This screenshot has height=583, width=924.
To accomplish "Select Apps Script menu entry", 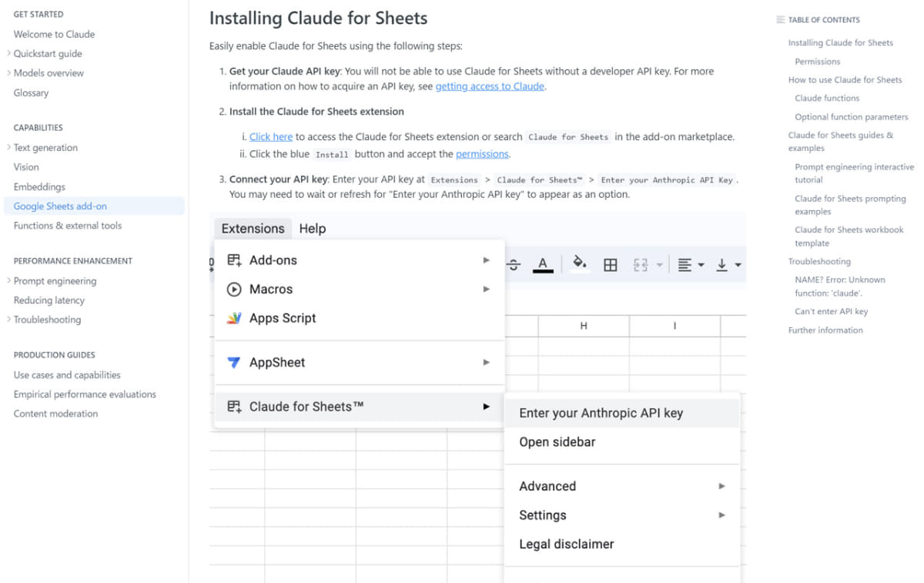I will point(359,318).
